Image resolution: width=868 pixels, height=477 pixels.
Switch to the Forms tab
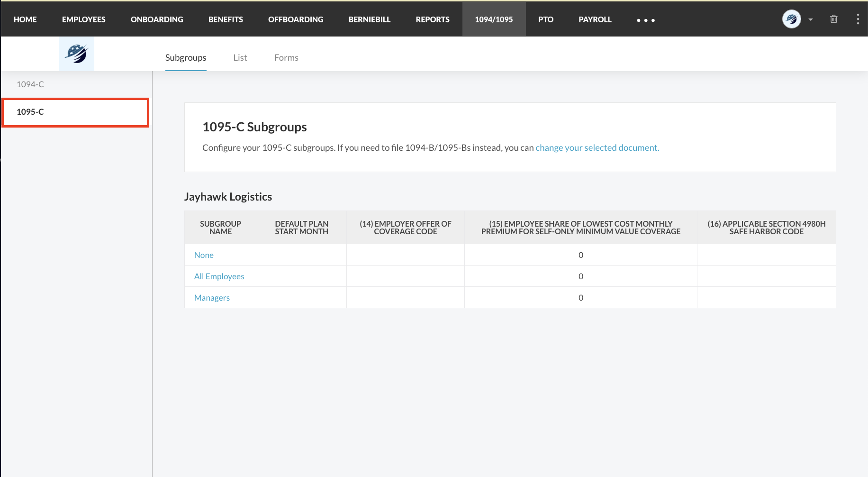[286, 58]
